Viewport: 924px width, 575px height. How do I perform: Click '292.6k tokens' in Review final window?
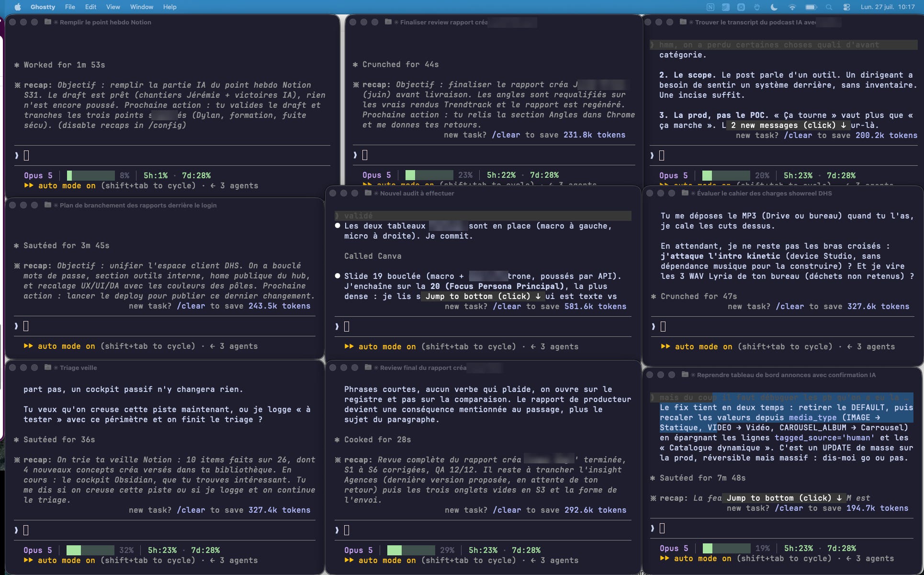tap(596, 510)
